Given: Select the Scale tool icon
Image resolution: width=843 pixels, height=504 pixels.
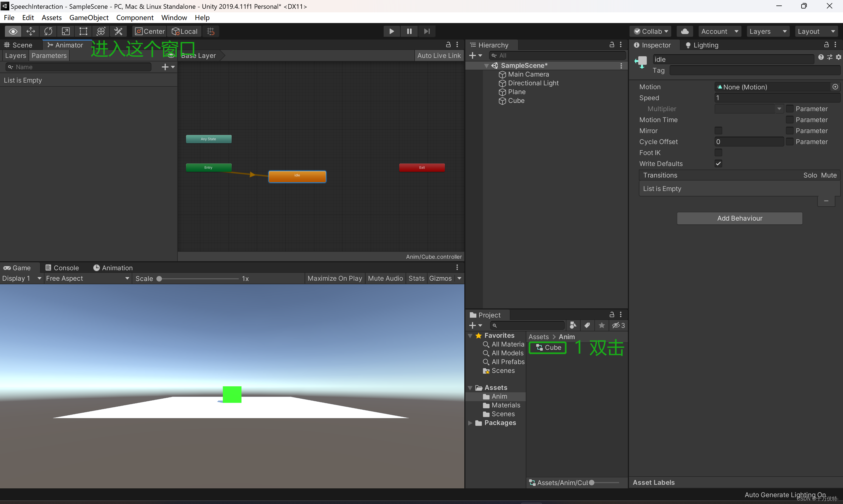Looking at the screenshot, I should [x=66, y=31].
